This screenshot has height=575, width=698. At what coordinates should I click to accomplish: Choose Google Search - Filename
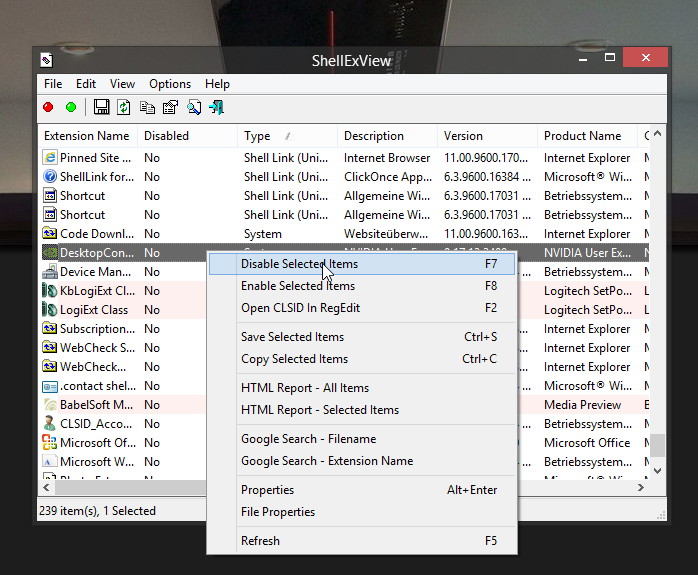362,439
